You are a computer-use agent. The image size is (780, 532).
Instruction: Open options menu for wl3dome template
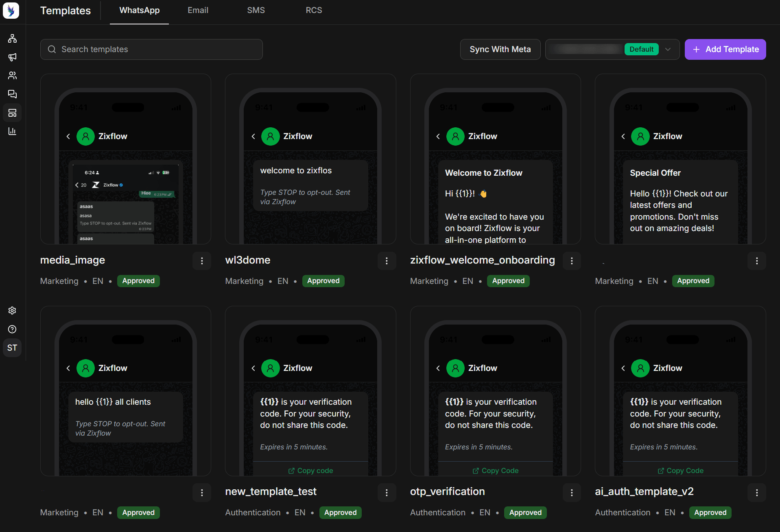click(x=387, y=261)
